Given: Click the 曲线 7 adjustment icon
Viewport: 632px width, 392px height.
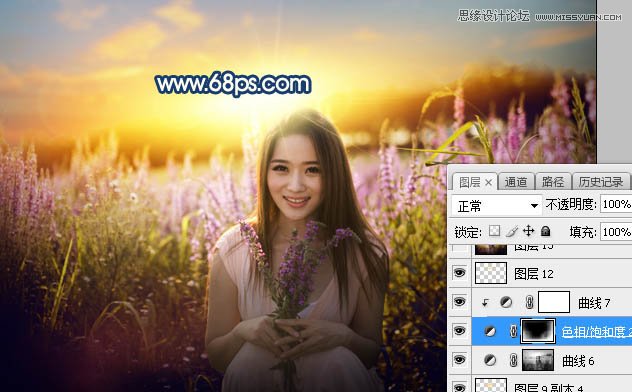Looking at the screenshot, I should pyautogui.click(x=506, y=302).
